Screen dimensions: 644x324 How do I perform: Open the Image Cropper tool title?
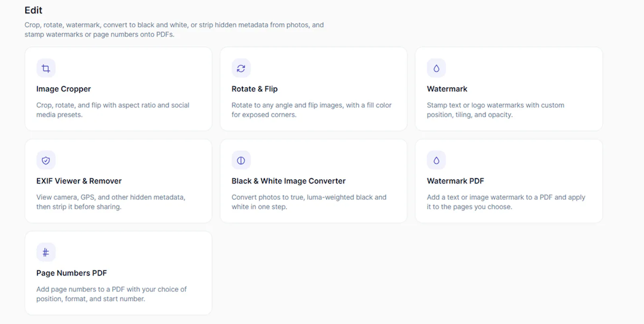(x=64, y=89)
